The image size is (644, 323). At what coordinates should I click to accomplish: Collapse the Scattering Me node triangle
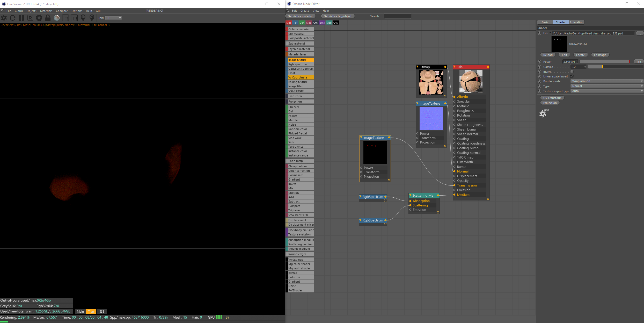pos(410,195)
